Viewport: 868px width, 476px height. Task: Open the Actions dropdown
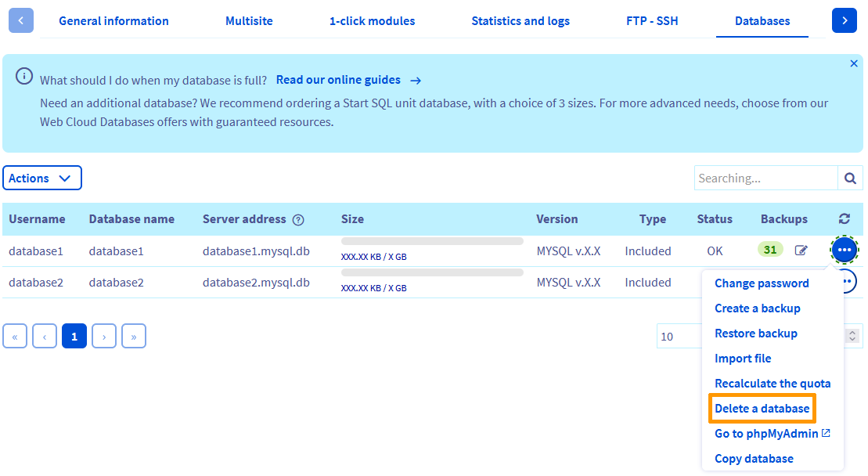42,178
